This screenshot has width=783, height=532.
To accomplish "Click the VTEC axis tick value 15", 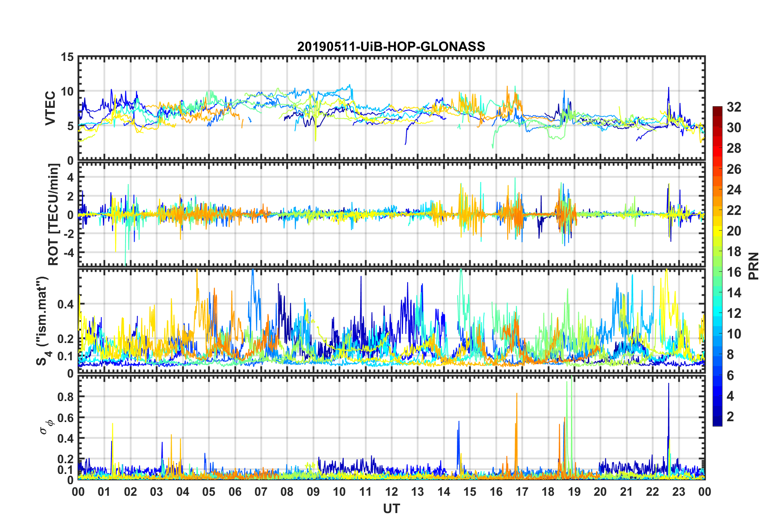I will click(x=67, y=57).
